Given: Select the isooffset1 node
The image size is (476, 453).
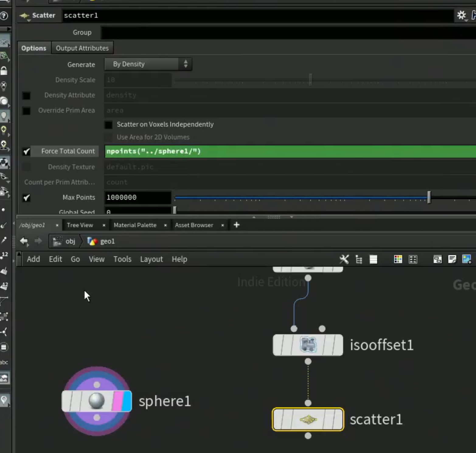Looking at the screenshot, I should [x=308, y=345].
